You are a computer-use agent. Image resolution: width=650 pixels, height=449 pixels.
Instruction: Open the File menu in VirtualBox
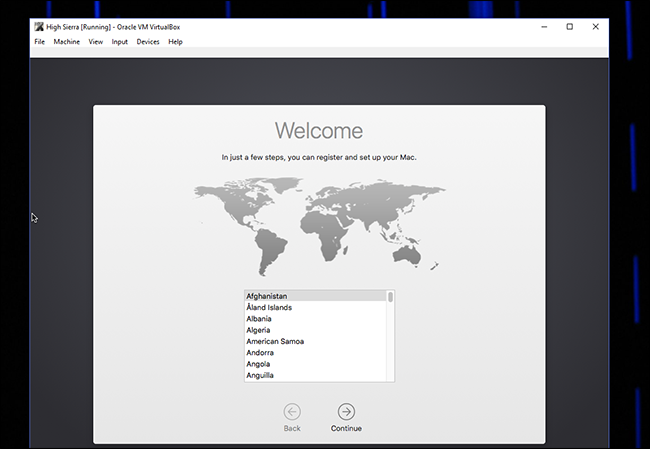pos(39,42)
